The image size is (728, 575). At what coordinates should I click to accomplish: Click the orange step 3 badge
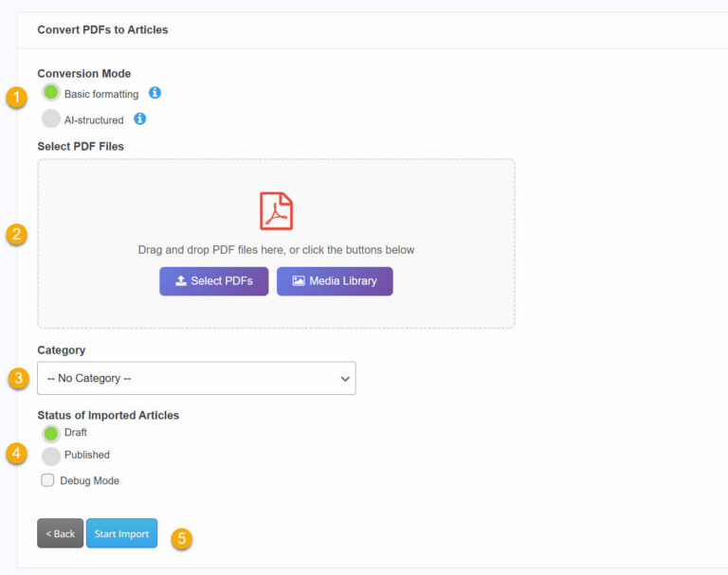16,379
